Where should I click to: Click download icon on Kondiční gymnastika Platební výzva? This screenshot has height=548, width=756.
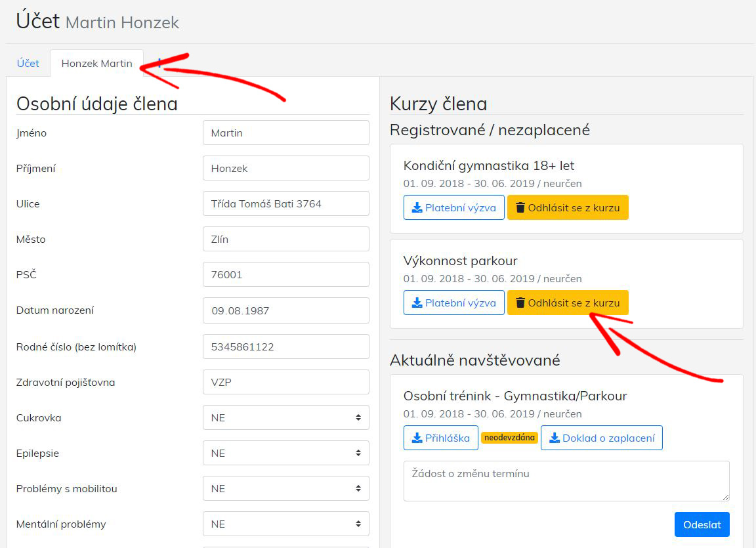[x=417, y=208]
